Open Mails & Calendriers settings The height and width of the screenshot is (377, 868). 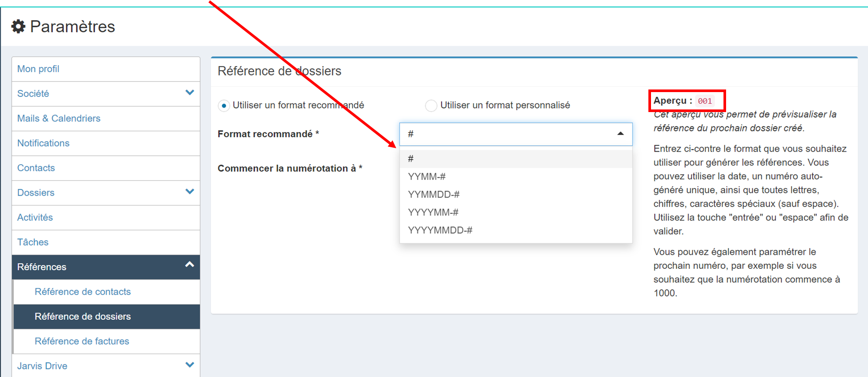tap(59, 118)
